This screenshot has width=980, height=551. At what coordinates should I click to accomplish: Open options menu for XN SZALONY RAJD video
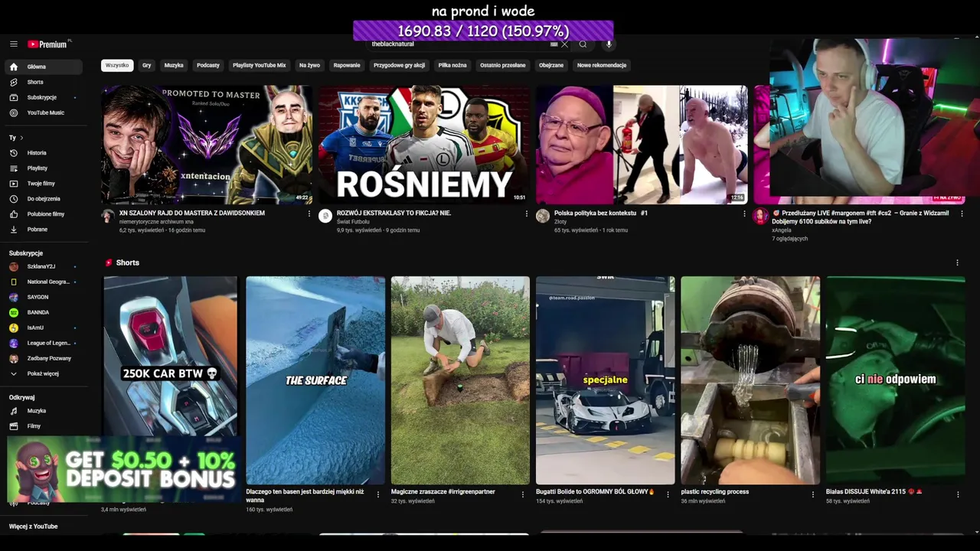point(309,214)
